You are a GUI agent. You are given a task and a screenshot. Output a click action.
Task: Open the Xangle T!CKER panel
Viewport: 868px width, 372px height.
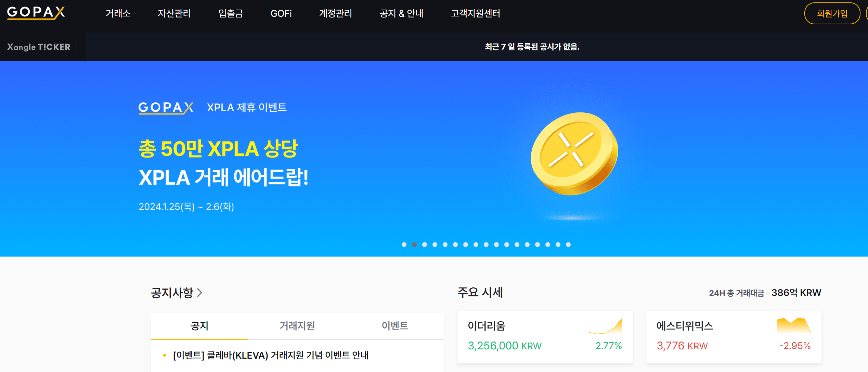click(38, 47)
